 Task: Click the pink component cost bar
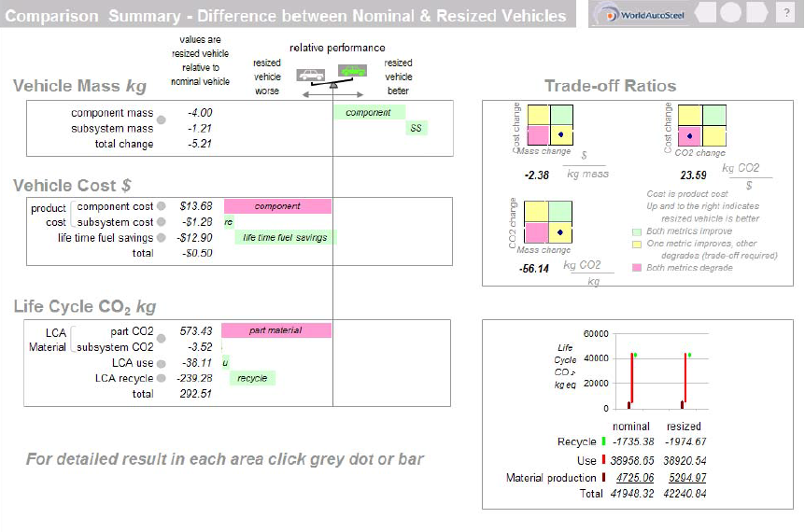[x=277, y=206]
